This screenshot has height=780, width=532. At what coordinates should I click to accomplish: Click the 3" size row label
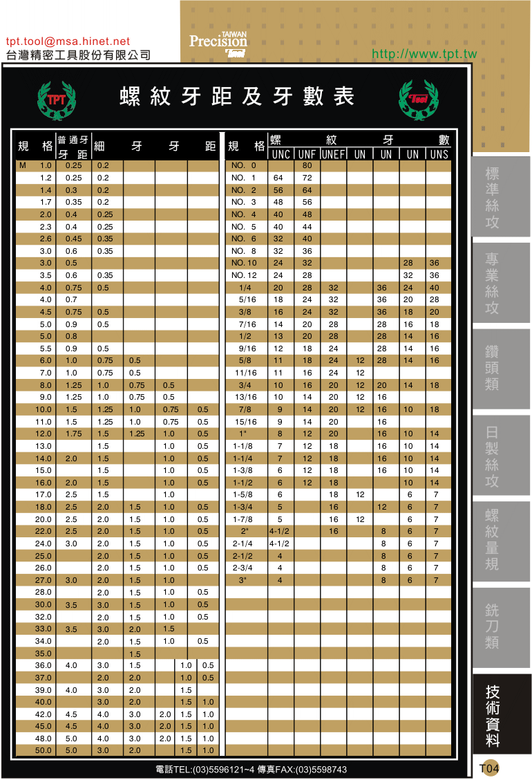click(243, 581)
